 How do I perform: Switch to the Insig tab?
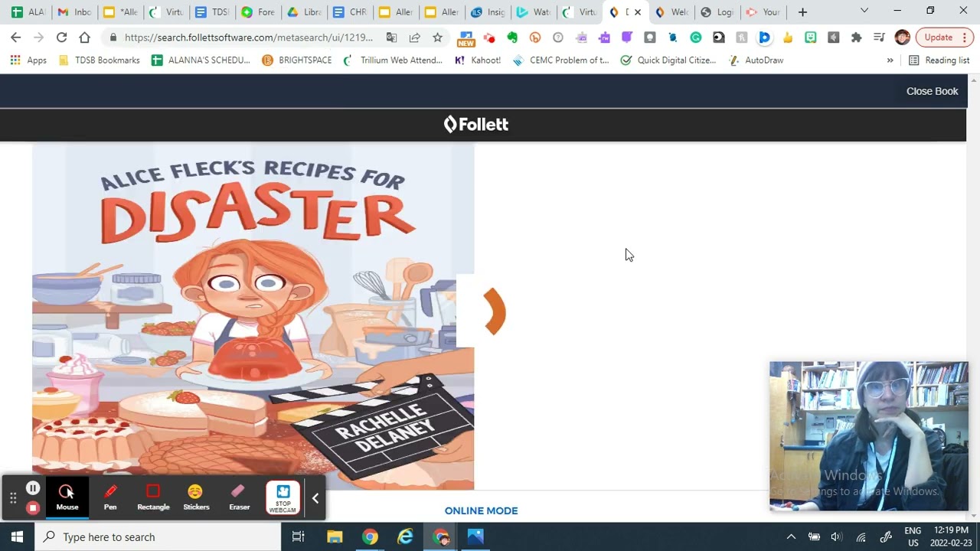tap(488, 12)
